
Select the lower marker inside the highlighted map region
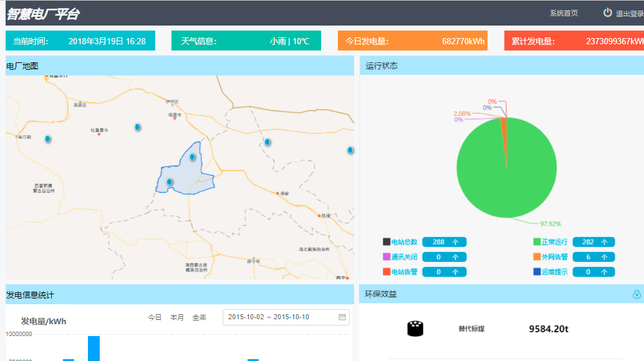169,182
